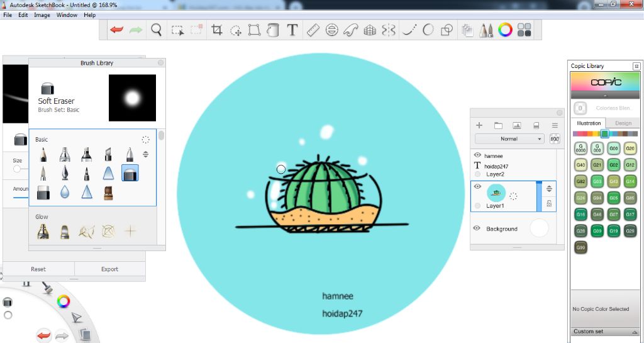Screen dimensions: 644x343
Task: Select the Layer1 thumbnail
Action: coord(496,193)
